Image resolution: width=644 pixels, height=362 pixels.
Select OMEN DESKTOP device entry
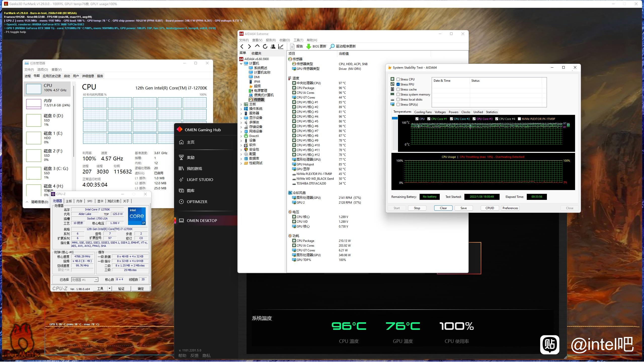click(206, 220)
